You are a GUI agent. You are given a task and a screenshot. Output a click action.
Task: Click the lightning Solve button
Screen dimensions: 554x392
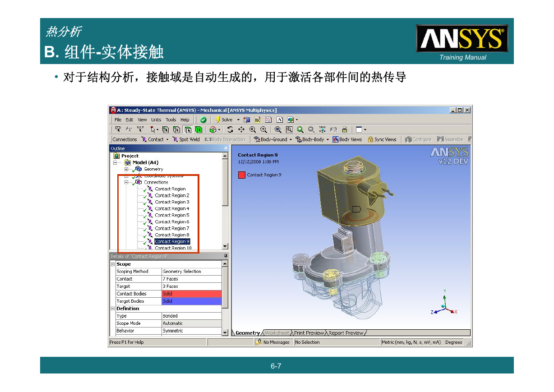point(224,120)
